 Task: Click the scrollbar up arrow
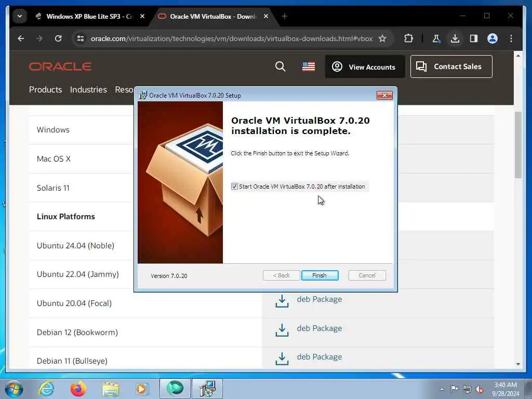tap(518, 55)
